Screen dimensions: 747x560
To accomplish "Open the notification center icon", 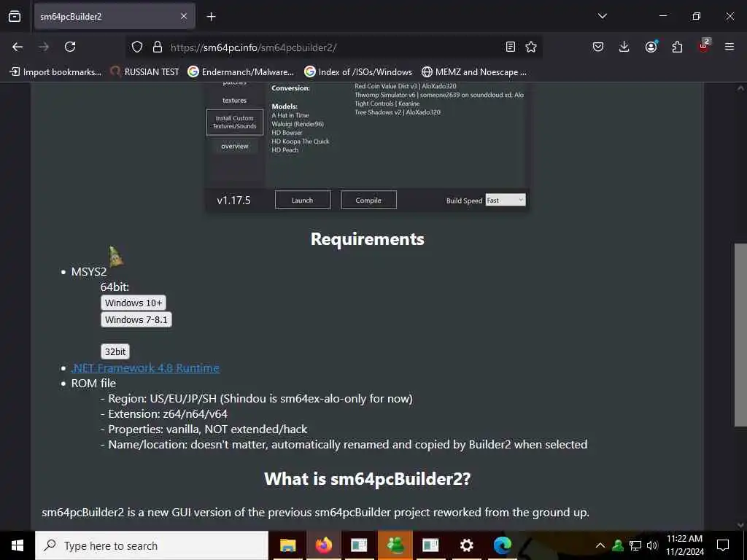I will pyautogui.click(x=723, y=545).
